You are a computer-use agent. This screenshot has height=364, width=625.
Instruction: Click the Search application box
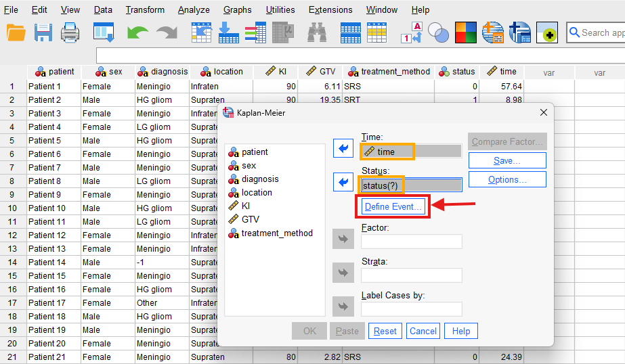[x=595, y=32]
